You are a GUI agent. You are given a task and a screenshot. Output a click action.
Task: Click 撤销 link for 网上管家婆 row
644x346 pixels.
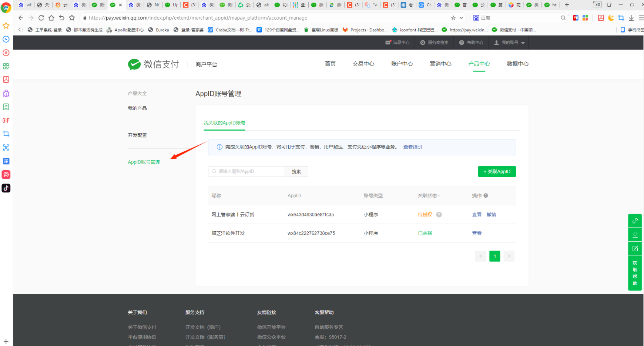(491, 215)
